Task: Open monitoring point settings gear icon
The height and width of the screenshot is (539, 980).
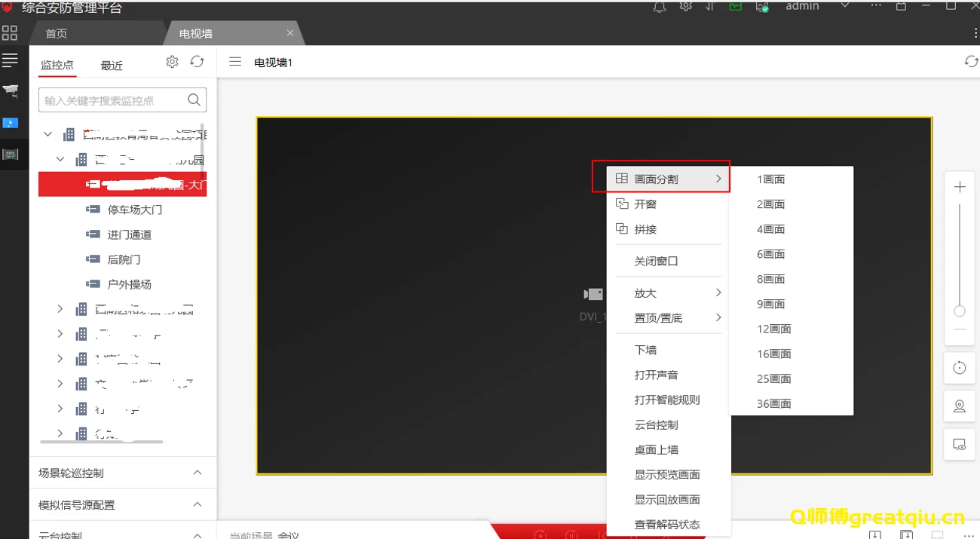Action: click(x=172, y=62)
